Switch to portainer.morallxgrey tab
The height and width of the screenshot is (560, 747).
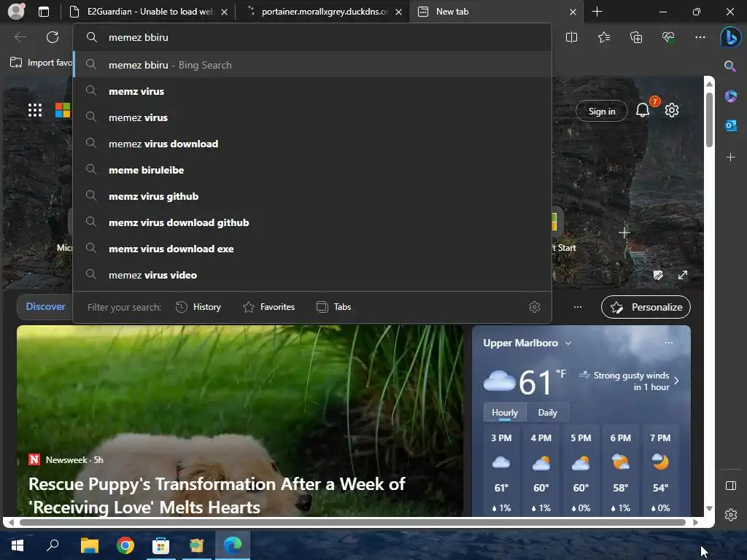click(x=324, y=12)
